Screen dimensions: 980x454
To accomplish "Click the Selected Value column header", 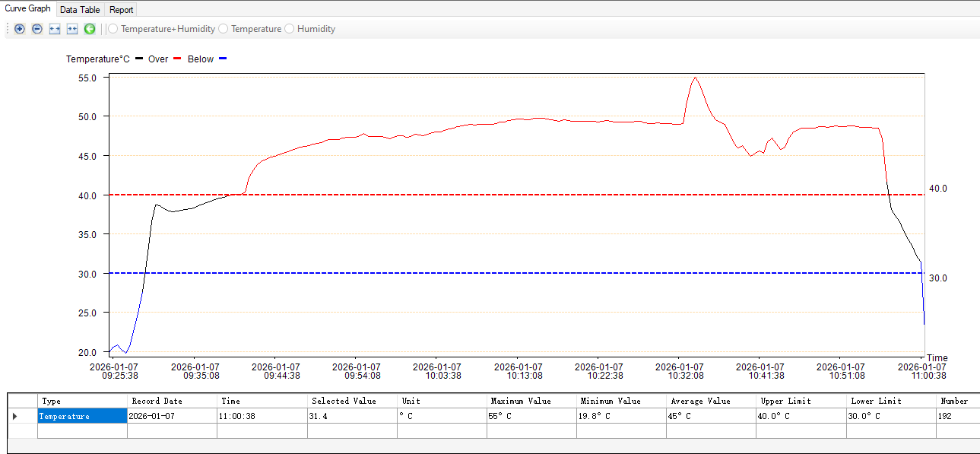I will (x=339, y=401).
